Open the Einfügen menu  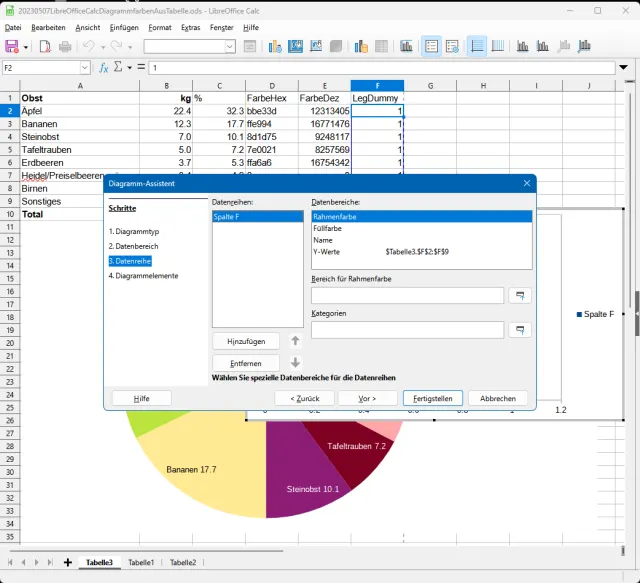[124, 28]
